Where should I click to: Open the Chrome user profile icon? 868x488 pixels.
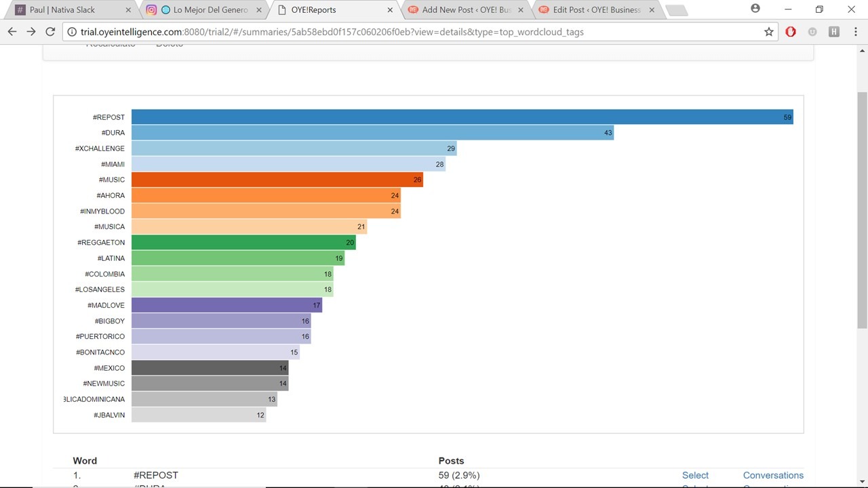pos(755,9)
